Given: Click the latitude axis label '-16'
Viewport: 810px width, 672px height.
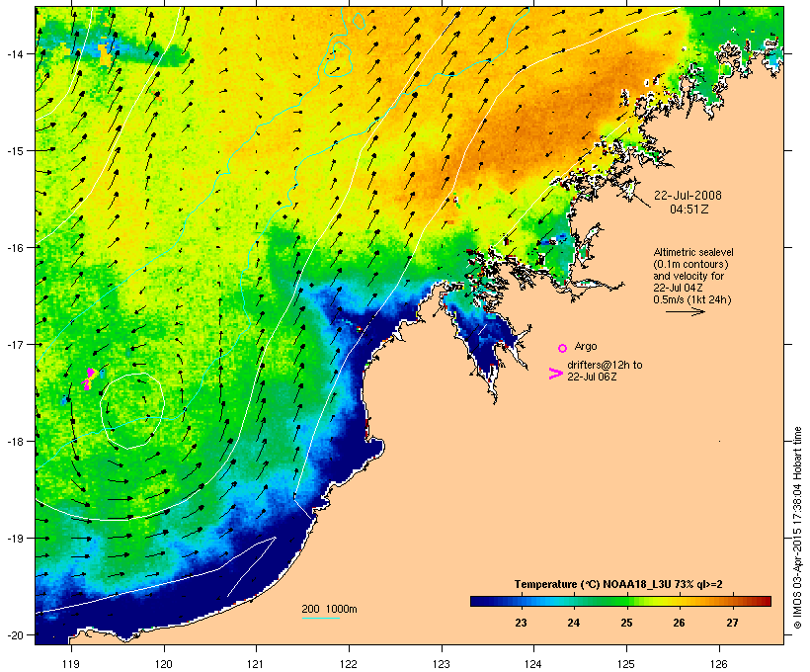Looking at the screenshot, I should (14, 248).
